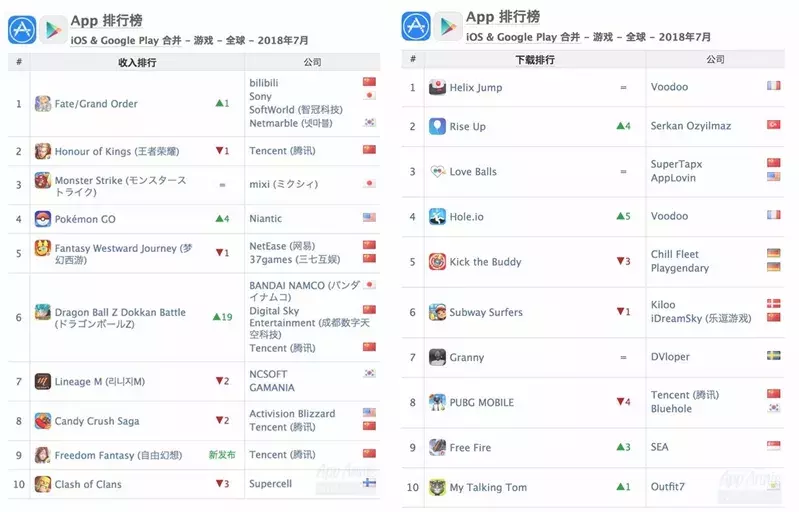The image size is (799, 512).
Task: Click the 收入排行 column header
Action: point(137,62)
